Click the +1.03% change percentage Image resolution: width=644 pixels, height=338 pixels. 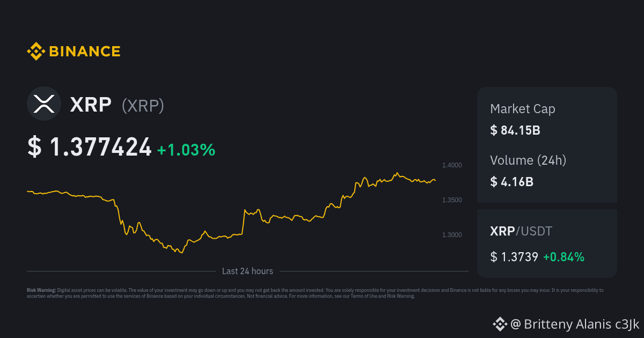tap(186, 150)
